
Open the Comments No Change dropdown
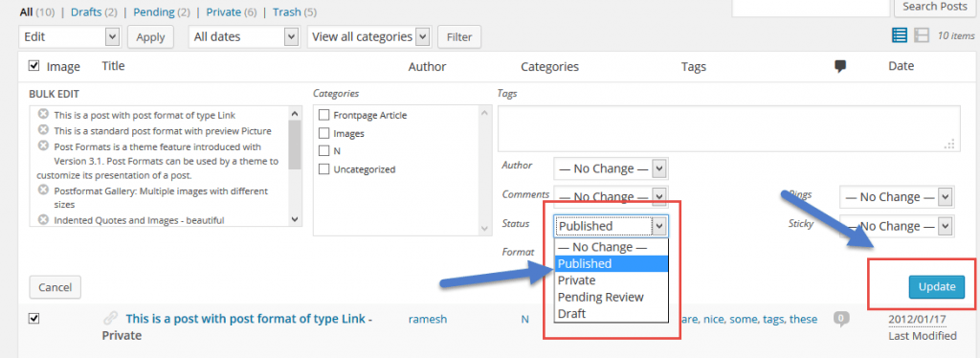[x=611, y=196]
